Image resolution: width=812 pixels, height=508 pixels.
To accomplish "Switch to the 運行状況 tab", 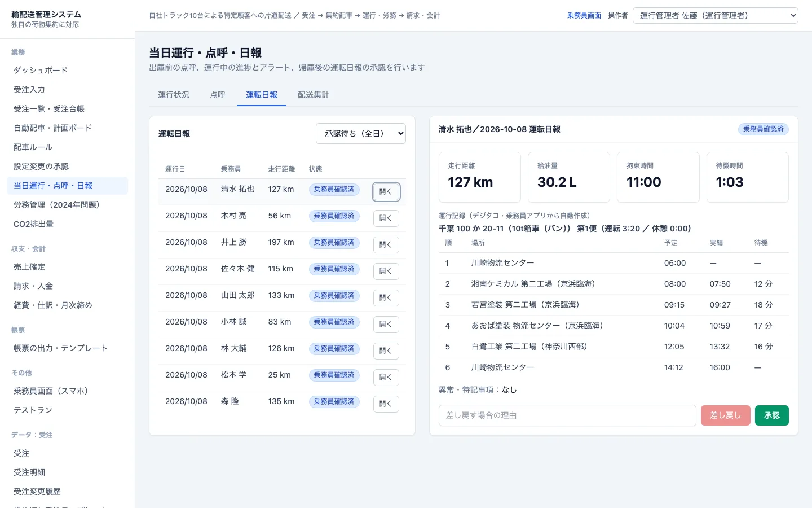I will pyautogui.click(x=174, y=95).
